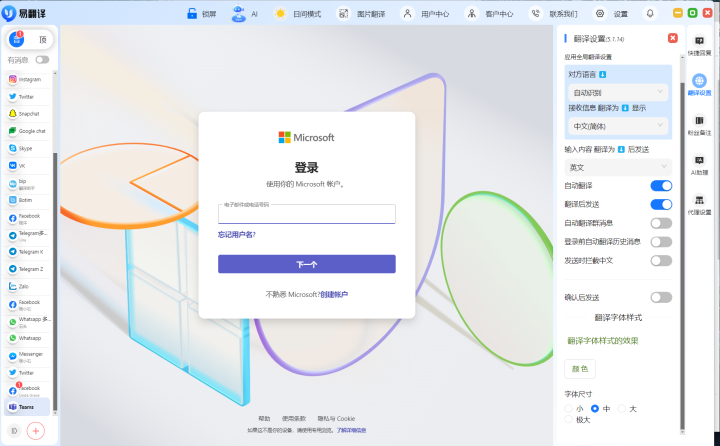Image resolution: width=720 pixels, height=446 pixels.
Task: Click 隐私与 Cookie footer link
Action: pyautogui.click(x=336, y=418)
